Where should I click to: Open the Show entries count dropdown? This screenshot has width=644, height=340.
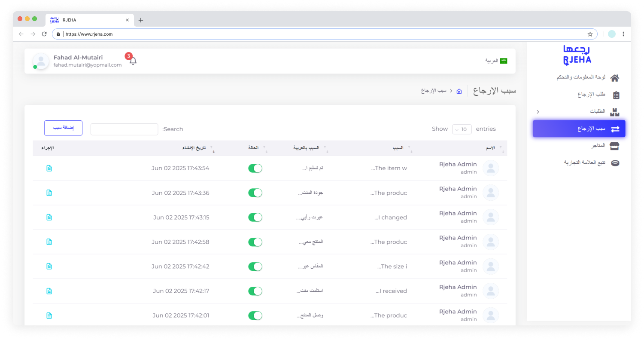(x=462, y=129)
